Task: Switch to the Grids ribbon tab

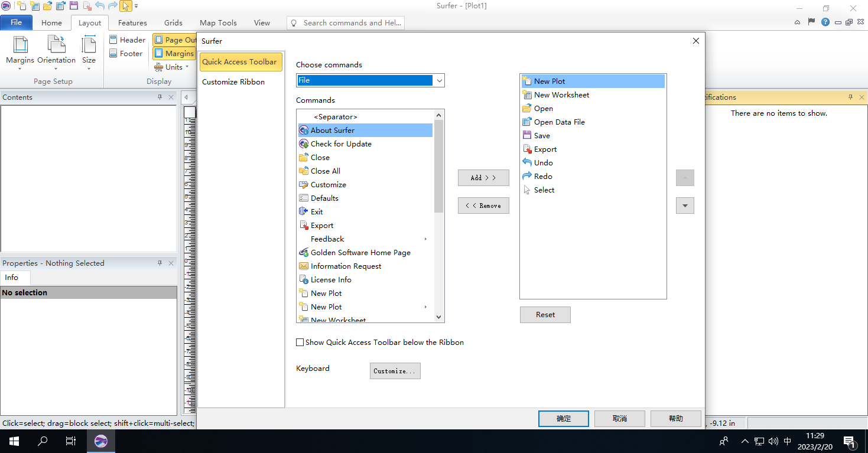Action: click(173, 22)
